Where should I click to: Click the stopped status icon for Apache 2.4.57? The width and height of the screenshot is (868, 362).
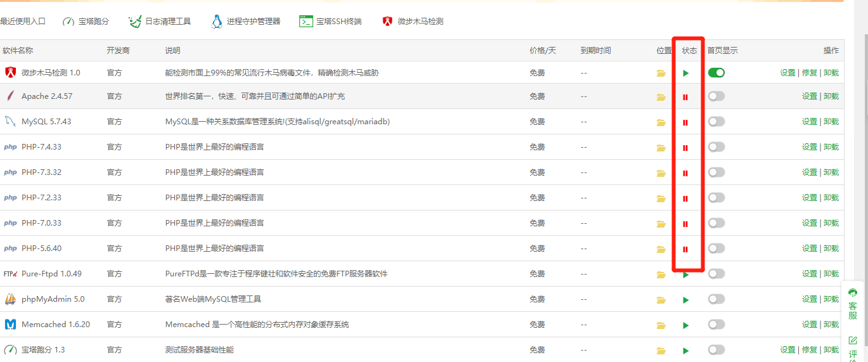[x=685, y=97]
